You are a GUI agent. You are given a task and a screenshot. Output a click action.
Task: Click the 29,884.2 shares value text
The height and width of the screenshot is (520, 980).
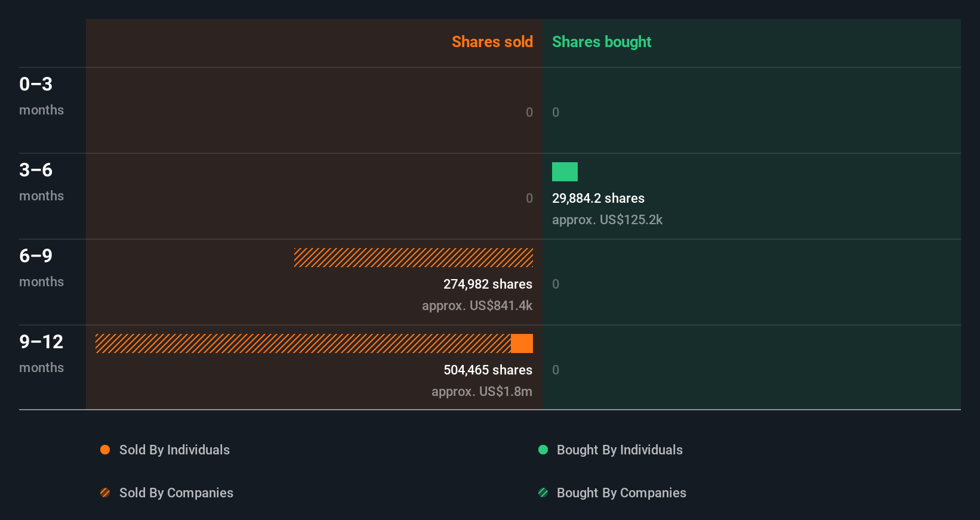pyautogui.click(x=598, y=198)
